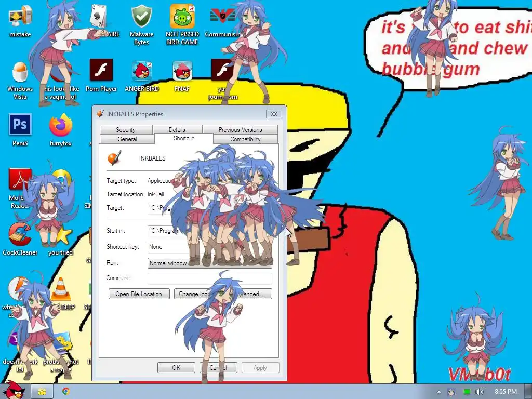
Task: Switch to the General tab
Action: click(127, 139)
